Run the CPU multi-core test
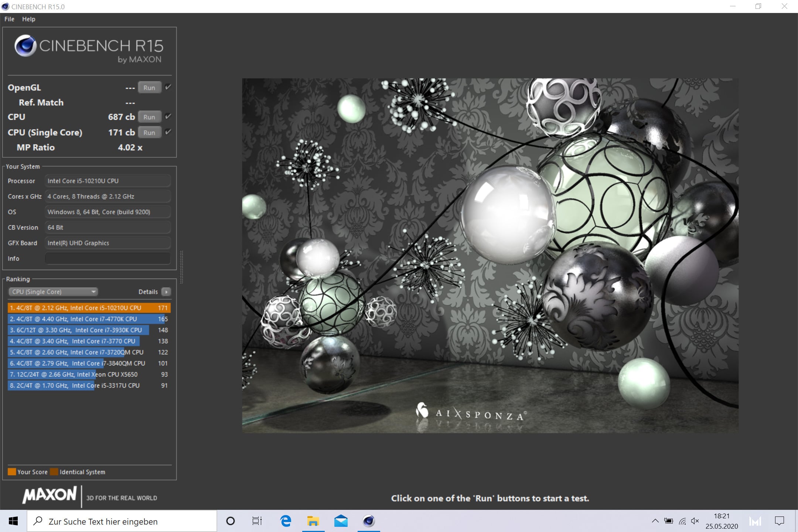The width and height of the screenshot is (798, 532). tap(149, 117)
